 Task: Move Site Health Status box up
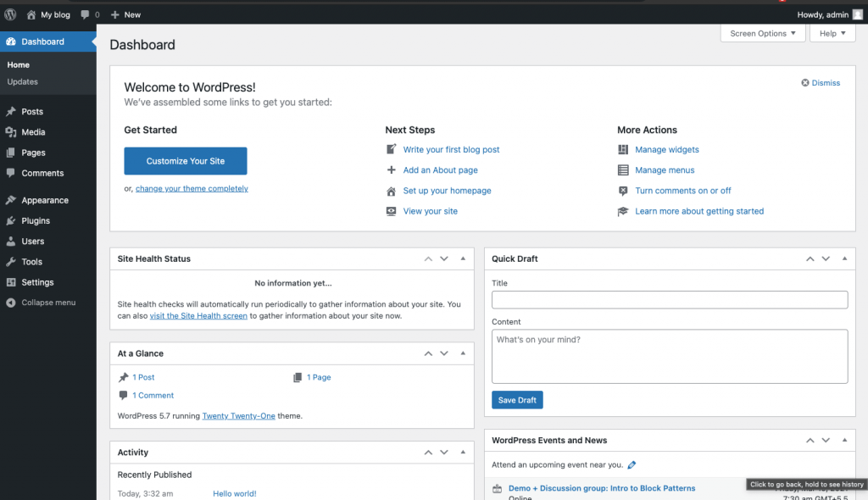point(428,258)
